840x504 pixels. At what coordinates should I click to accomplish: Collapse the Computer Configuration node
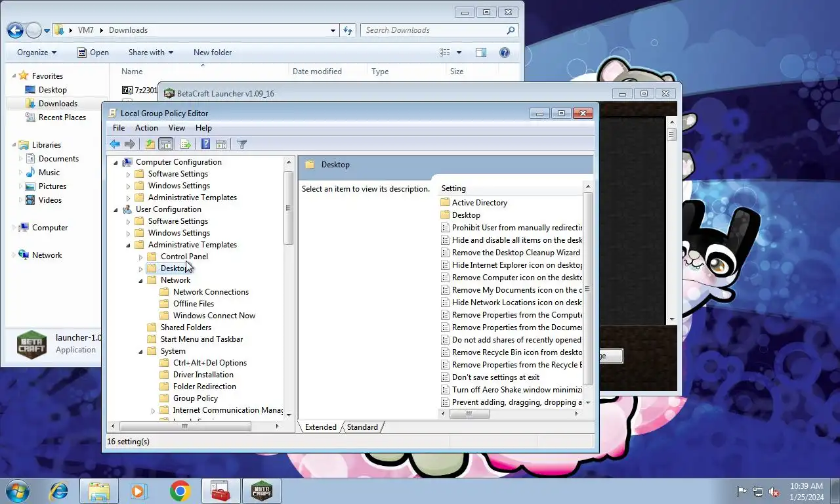(116, 162)
